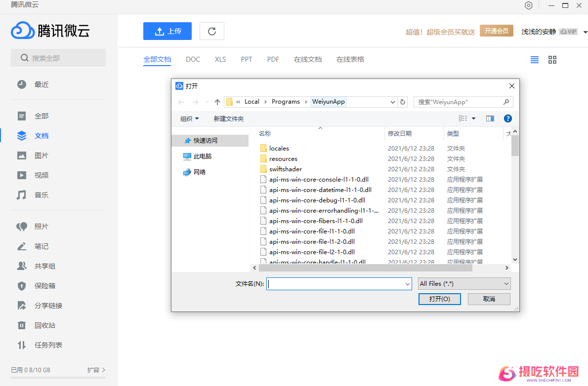Switch to grid view layout
Viewport: 588px width, 386px height.
[x=552, y=60]
